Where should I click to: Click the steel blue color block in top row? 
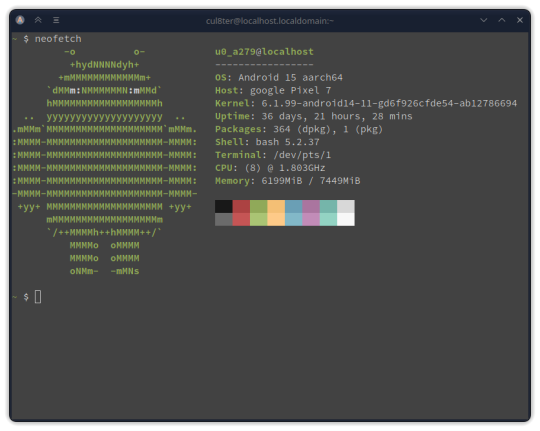pyautogui.click(x=294, y=206)
